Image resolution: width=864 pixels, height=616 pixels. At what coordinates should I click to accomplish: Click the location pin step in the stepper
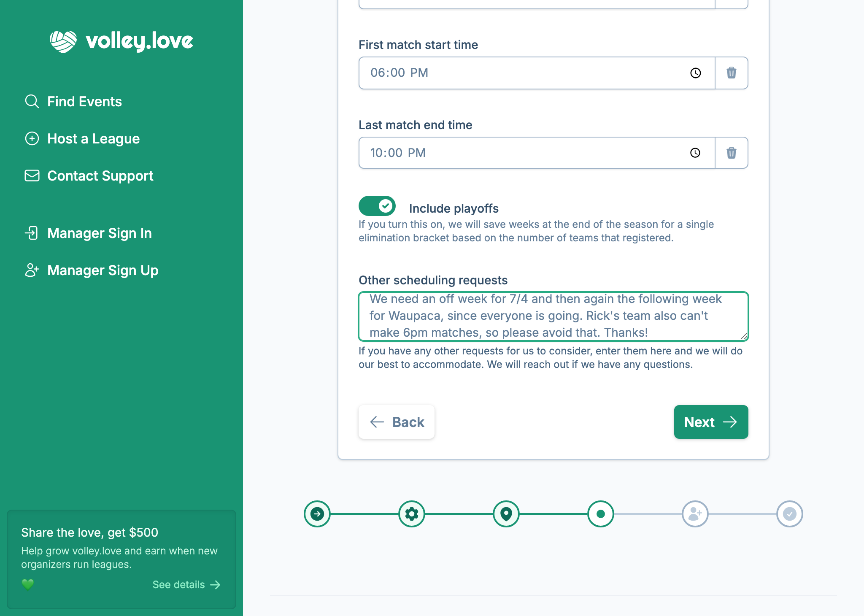pos(506,514)
